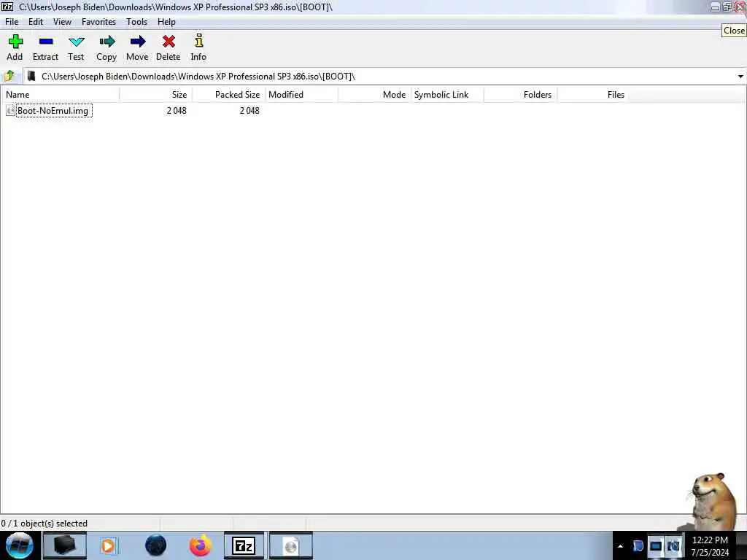Screen dimensions: 747x560
Task: Click the Size value 2 048
Action: click(177, 111)
